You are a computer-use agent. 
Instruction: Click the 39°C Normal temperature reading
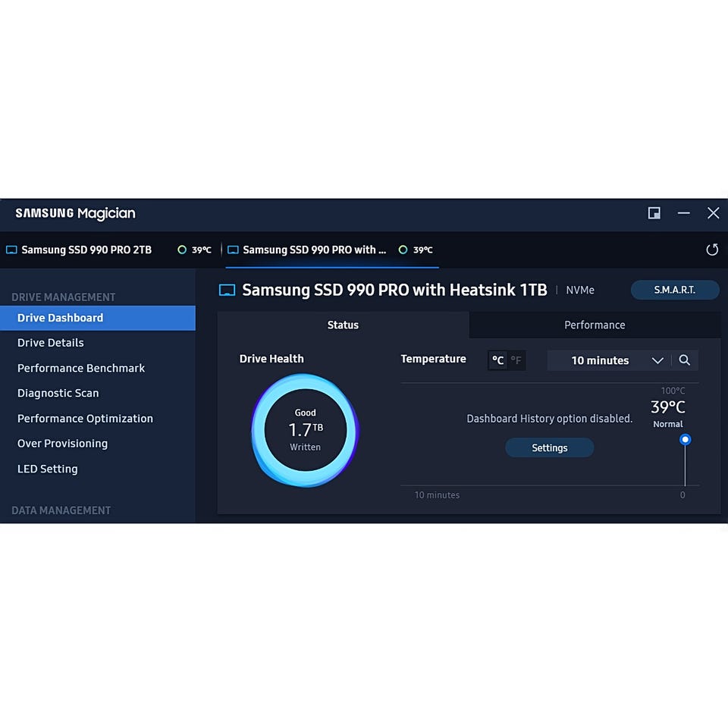(667, 413)
